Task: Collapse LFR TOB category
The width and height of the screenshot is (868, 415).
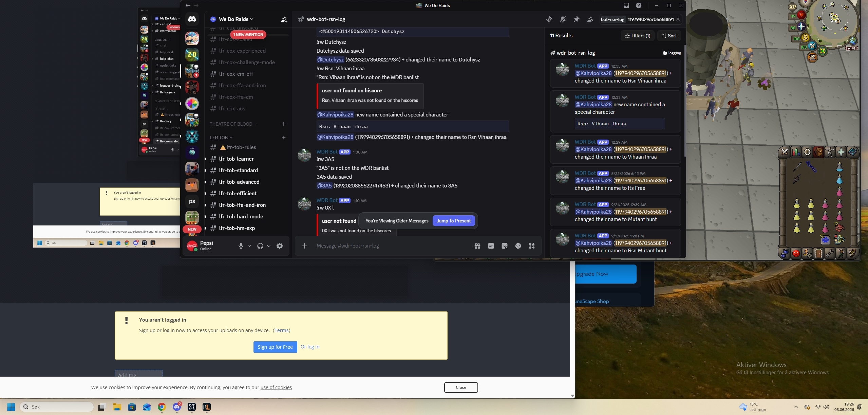Action: [221, 138]
